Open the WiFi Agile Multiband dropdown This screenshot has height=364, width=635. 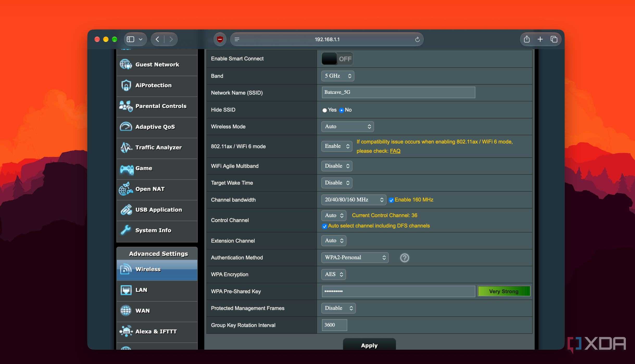[x=337, y=166]
